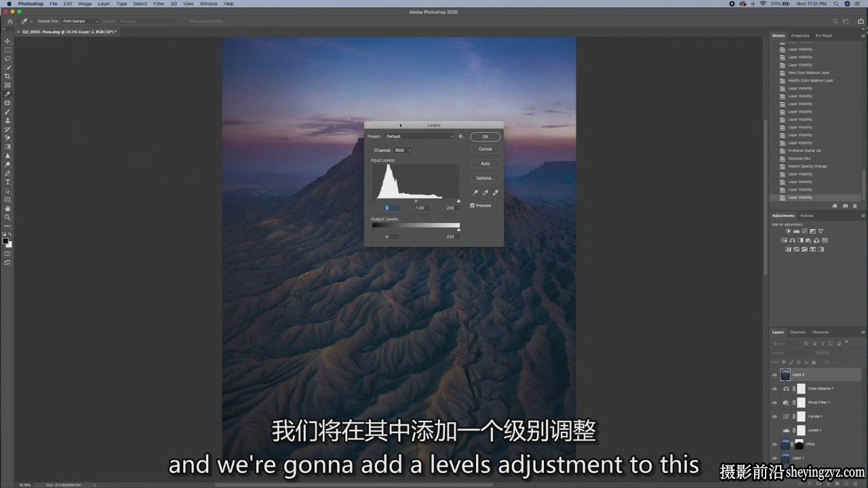
Task: Select the Clone Stamp tool
Action: coord(7,121)
